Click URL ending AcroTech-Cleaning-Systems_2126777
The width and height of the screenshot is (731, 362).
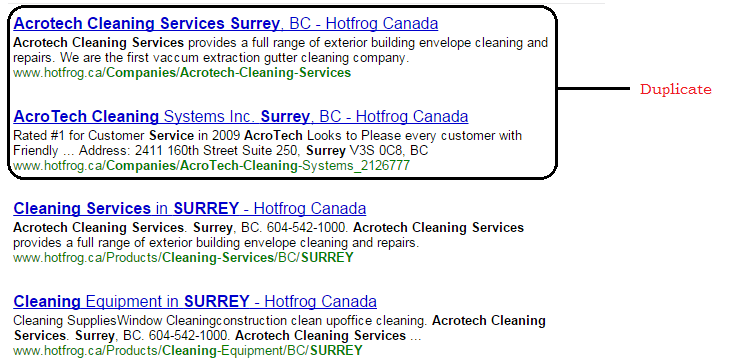click(211, 166)
